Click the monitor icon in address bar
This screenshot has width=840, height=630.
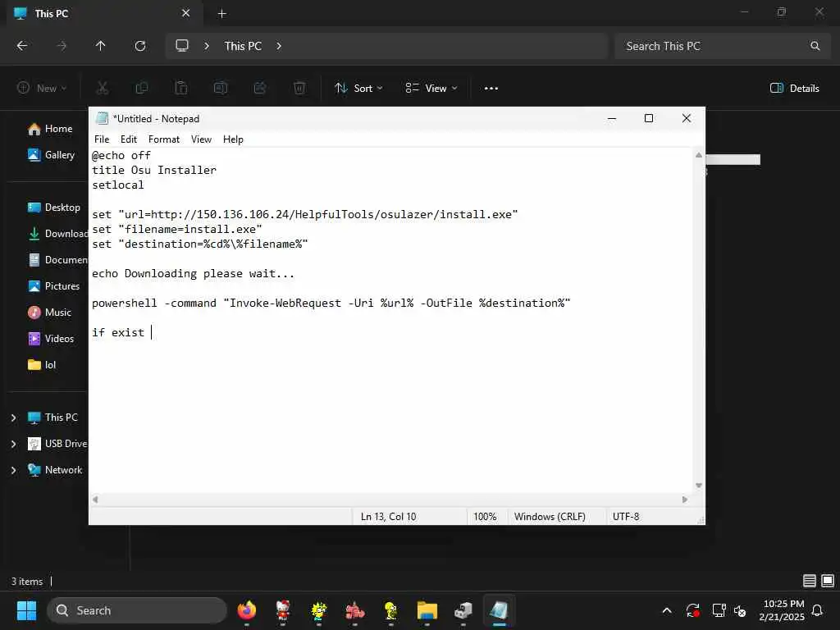pyautogui.click(x=182, y=46)
